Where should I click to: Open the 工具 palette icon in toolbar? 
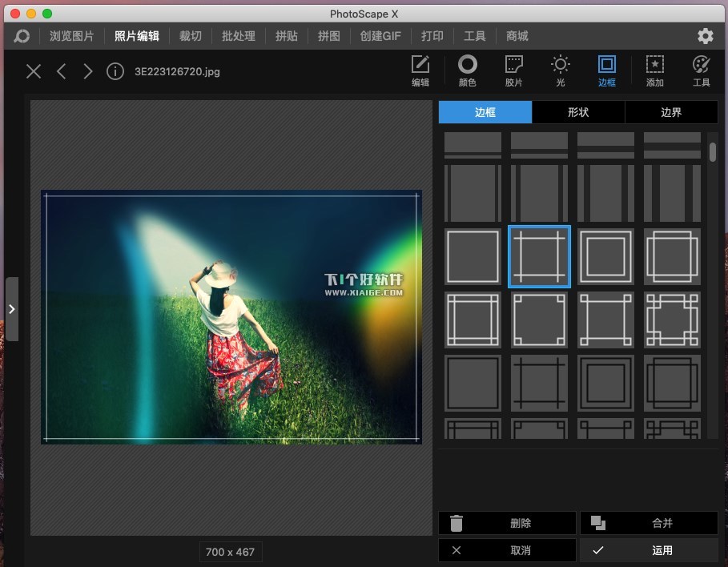pos(702,70)
